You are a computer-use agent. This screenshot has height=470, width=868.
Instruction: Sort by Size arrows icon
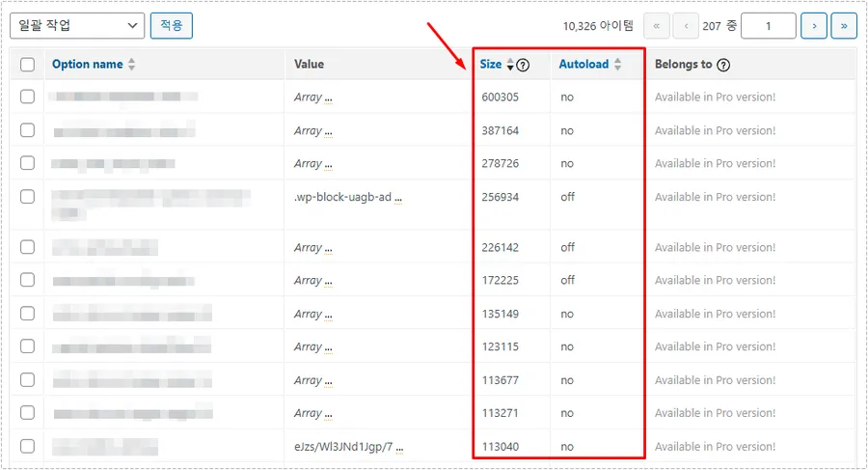coord(510,65)
